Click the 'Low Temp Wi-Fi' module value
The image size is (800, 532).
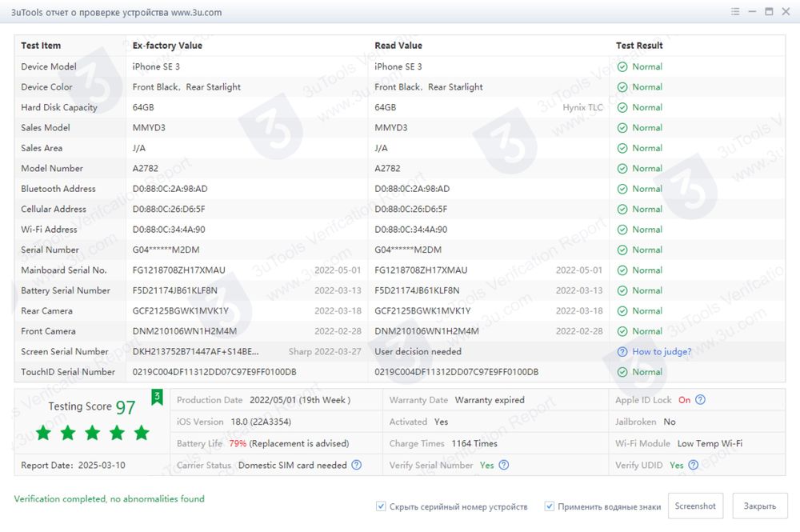(710, 443)
